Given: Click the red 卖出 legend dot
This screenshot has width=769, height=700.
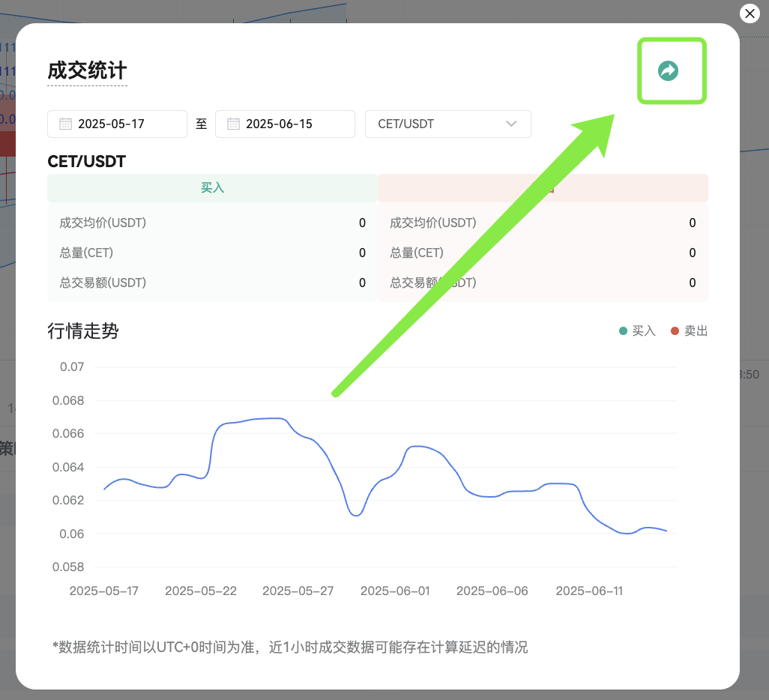Looking at the screenshot, I should 675,331.
